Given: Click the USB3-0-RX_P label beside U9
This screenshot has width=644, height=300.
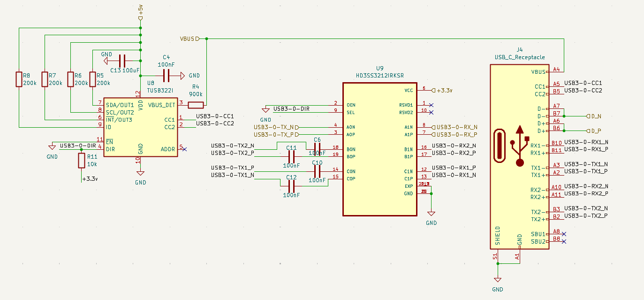Looking at the screenshot, I should [x=457, y=135].
